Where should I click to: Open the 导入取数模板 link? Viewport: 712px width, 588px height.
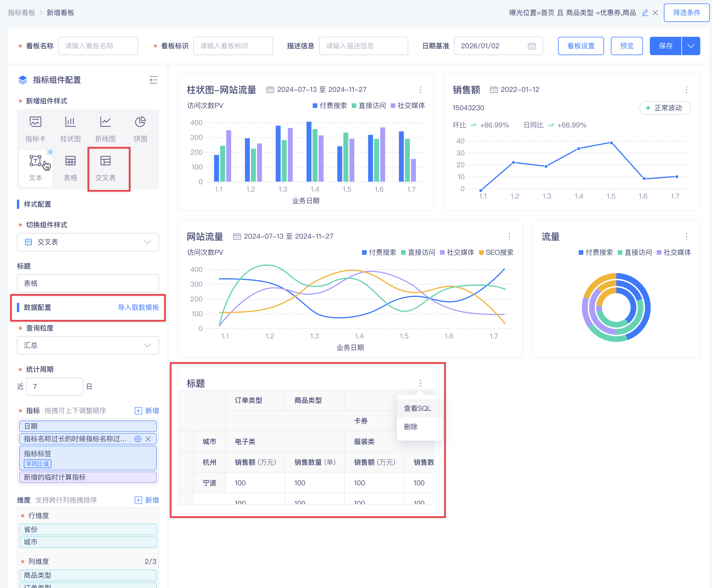138,307
